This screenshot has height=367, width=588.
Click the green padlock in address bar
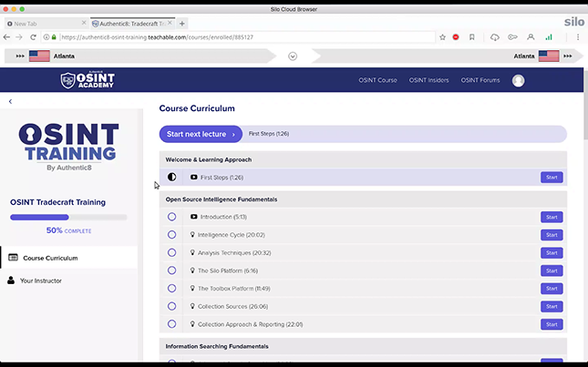(x=54, y=37)
